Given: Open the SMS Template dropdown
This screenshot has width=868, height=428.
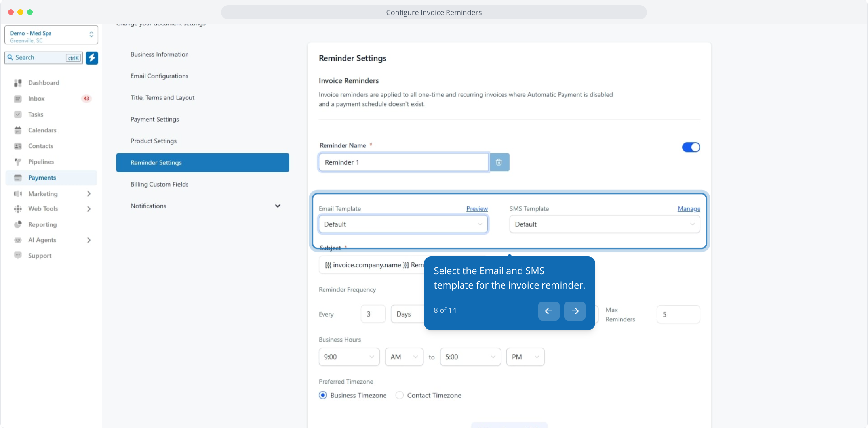Looking at the screenshot, I should coord(604,224).
